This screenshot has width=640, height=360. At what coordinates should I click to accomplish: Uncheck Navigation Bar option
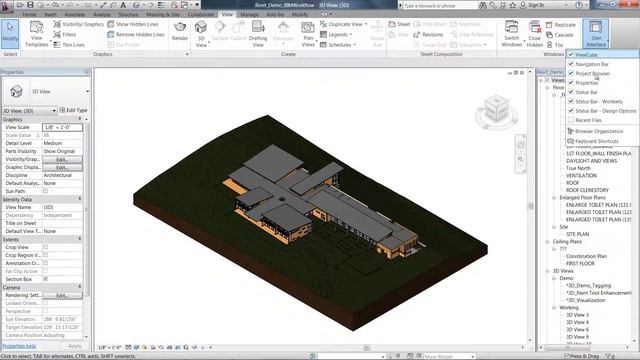[571, 64]
